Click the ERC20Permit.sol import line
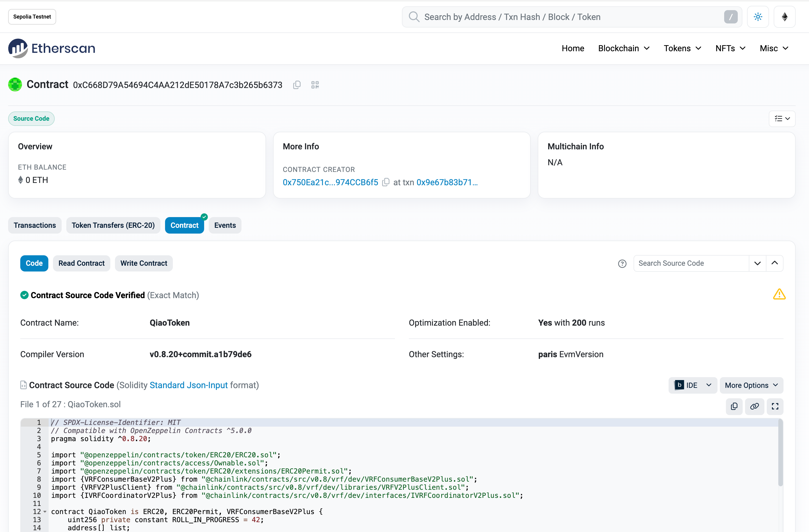 pos(201,471)
